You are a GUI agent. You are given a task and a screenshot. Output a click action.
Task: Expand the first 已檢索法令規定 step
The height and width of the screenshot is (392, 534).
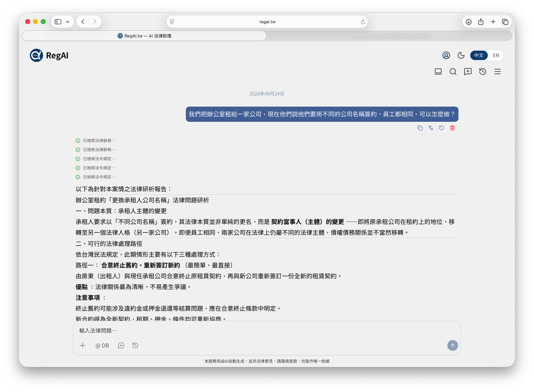(x=95, y=159)
